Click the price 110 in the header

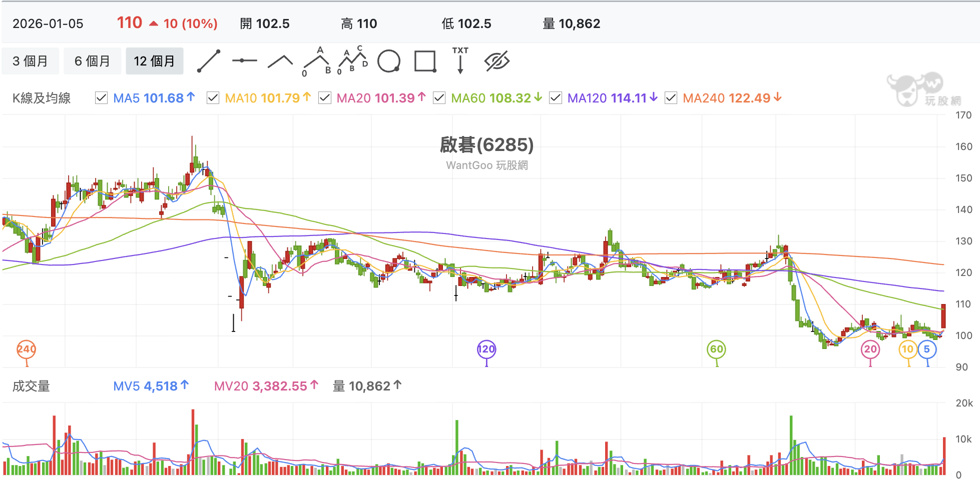click(x=130, y=22)
